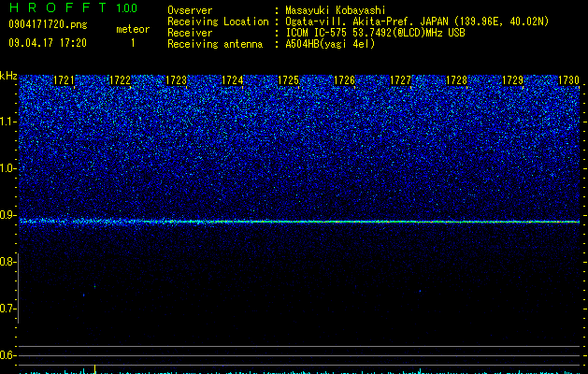Click the 1721 time marker label
This screenshot has height=374, width=588.
click(x=64, y=80)
